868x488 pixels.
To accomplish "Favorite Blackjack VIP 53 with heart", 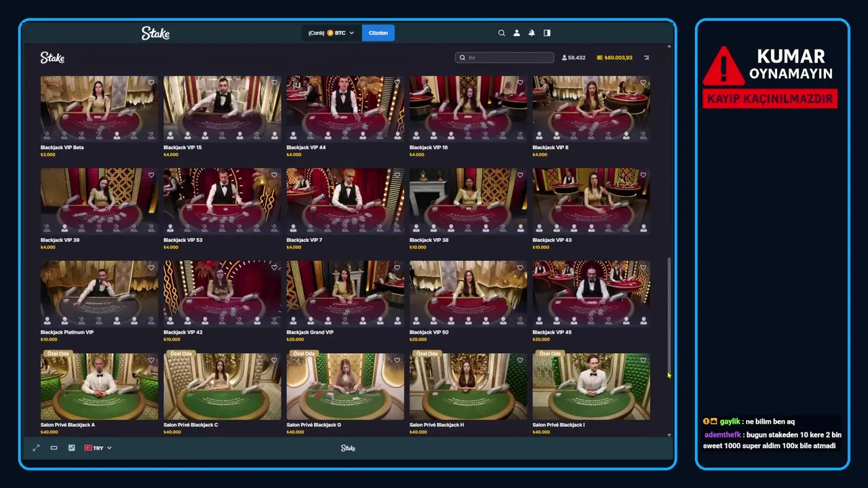I will tap(274, 175).
